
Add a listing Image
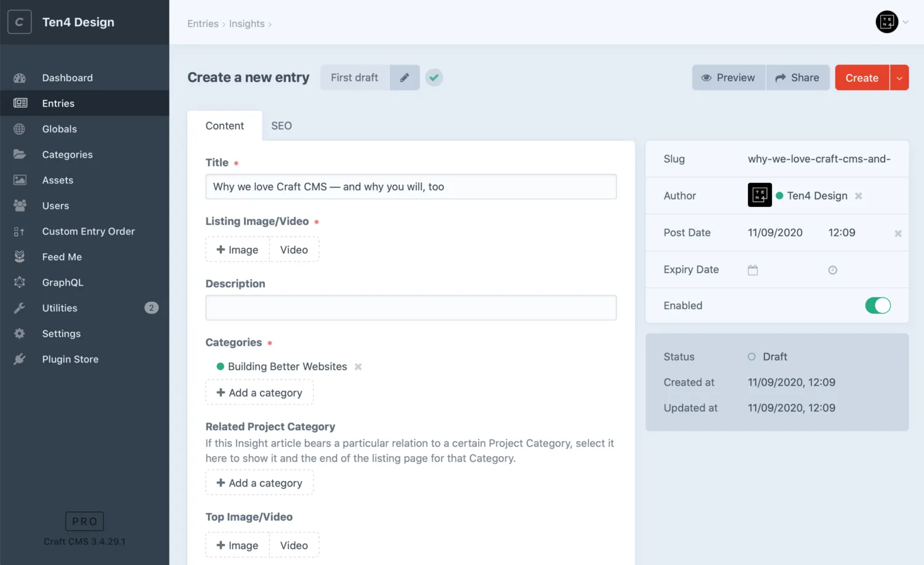pos(238,250)
